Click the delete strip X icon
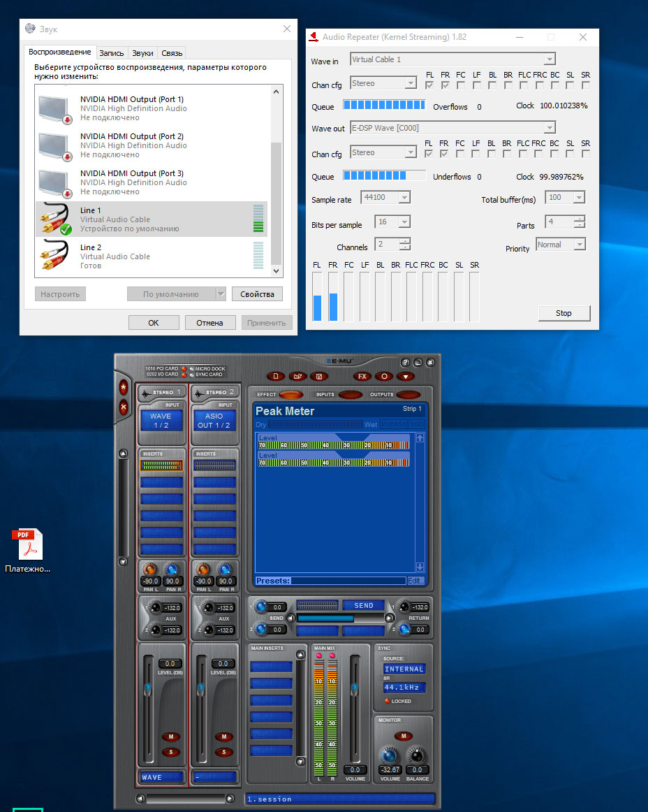This screenshot has width=648, height=812. click(124, 407)
